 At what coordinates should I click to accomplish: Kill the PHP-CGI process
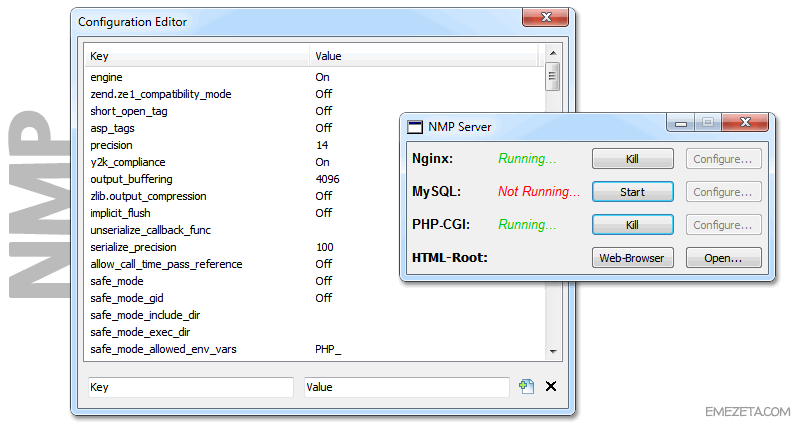(633, 225)
